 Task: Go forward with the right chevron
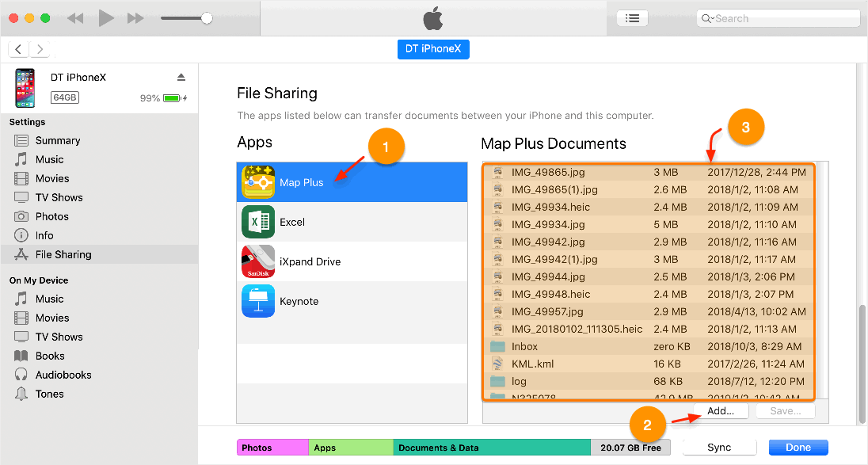(40, 49)
